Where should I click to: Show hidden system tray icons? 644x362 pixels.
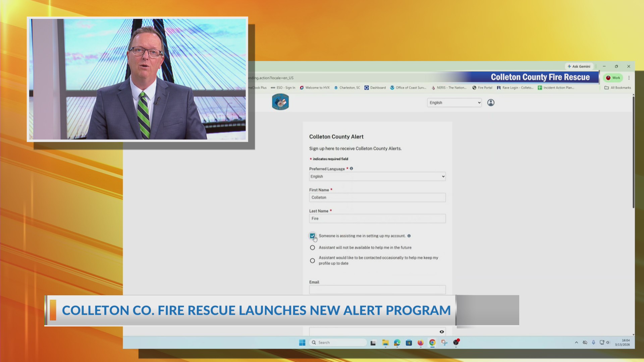click(576, 343)
